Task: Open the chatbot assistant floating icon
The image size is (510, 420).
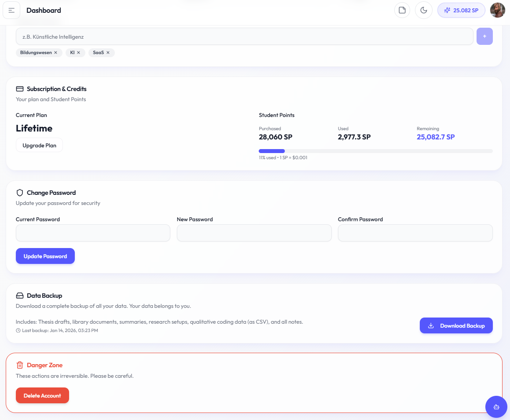Action: pyautogui.click(x=496, y=407)
